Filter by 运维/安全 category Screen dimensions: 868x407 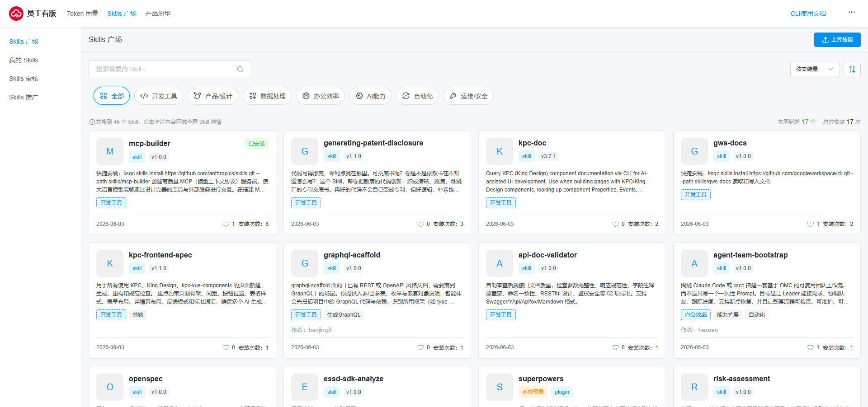click(468, 96)
